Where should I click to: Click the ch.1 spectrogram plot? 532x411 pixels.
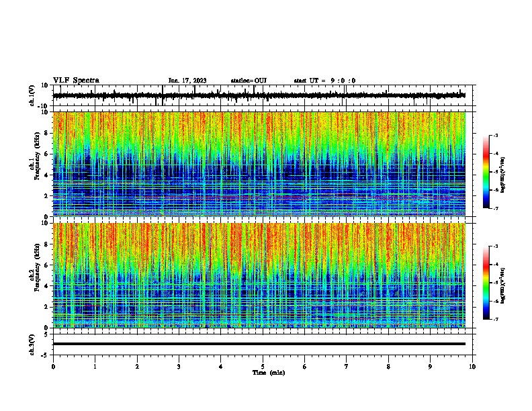(259, 164)
